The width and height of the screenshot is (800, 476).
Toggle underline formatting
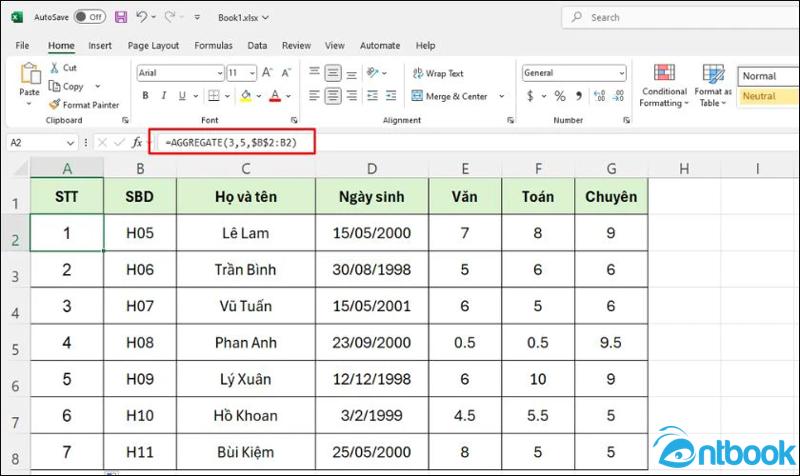pyautogui.click(x=182, y=95)
